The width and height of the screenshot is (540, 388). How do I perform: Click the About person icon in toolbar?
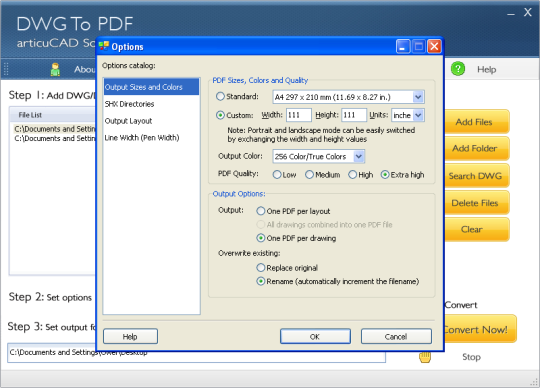click(55, 69)
